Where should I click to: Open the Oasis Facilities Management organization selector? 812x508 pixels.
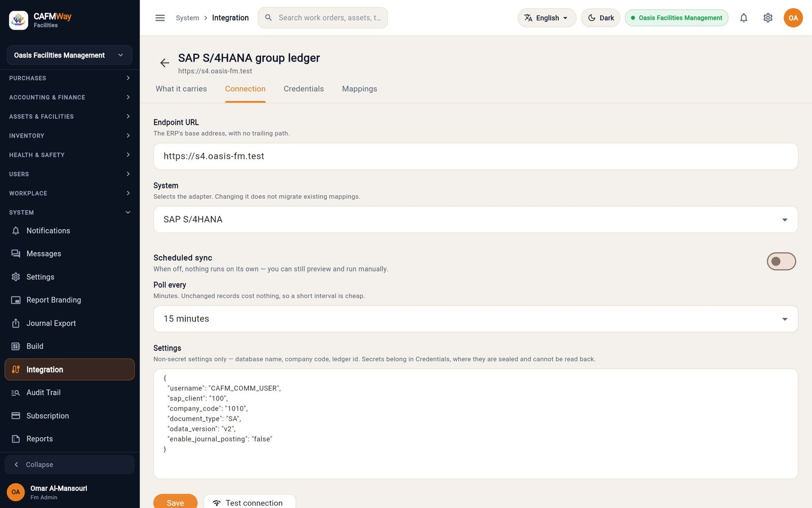point(70,55)
